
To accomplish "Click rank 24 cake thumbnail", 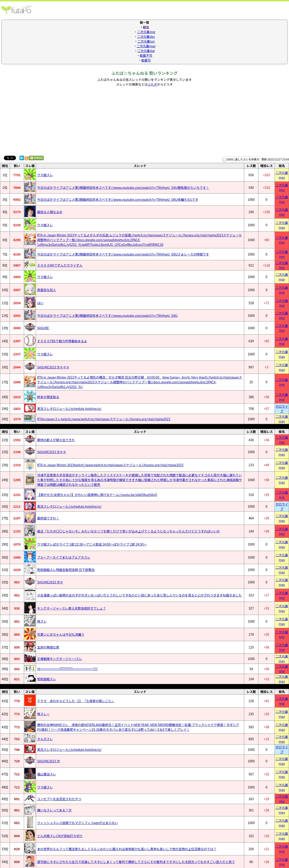I will 30,480.
